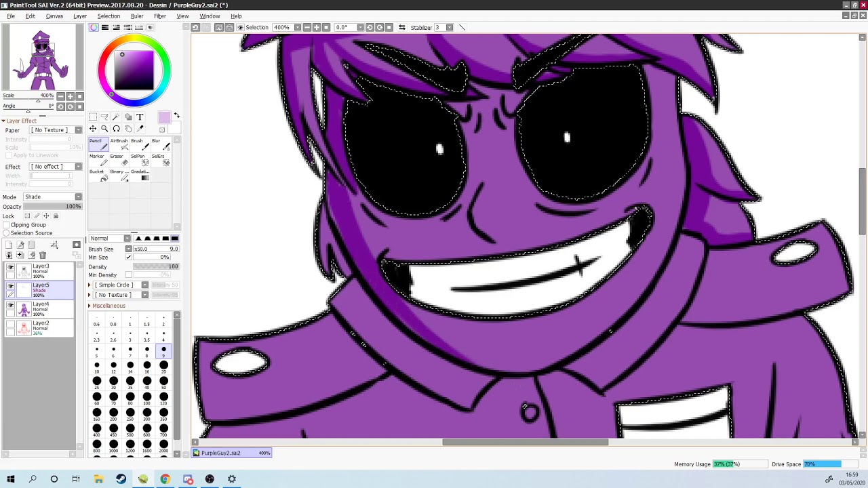Select the Blur tool
Viewport: 868px width, 488px height.
pyautogui.click(x=160, y=144)
